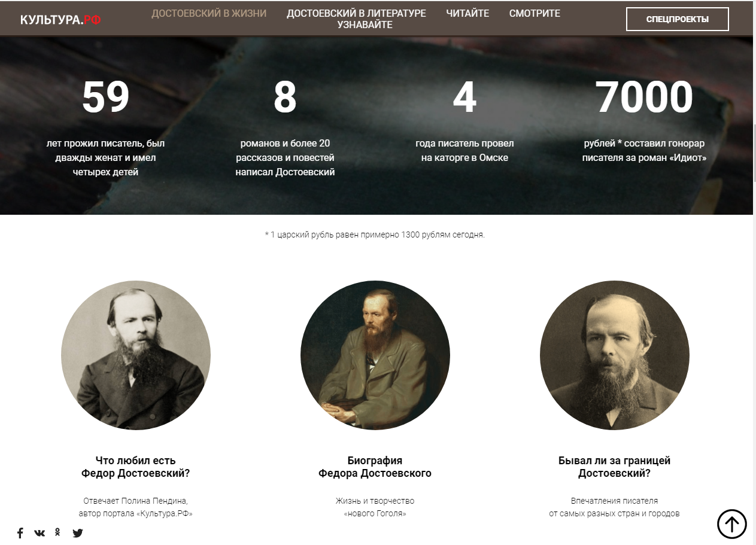
Task: Click the scroll-to-top arrow button
Action: (x=732, y=524)
